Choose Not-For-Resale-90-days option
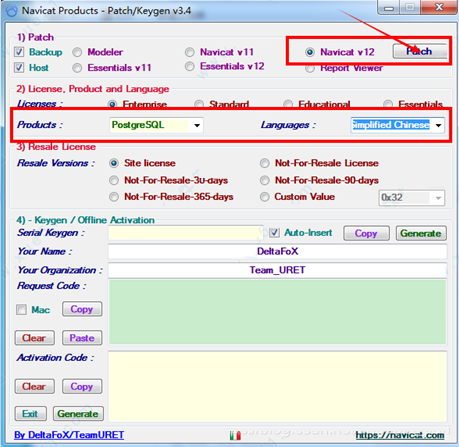 pos(265,180)
